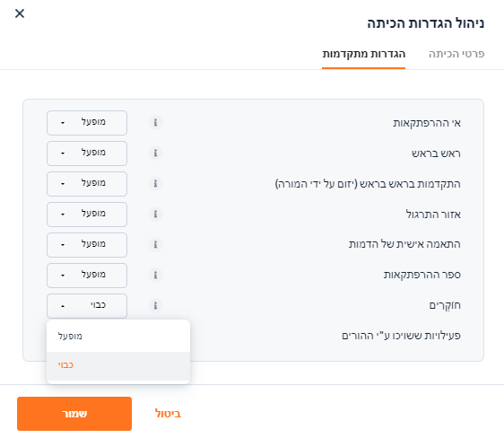Switch to פרטי הכיתה tab
This screenshot has height=438, width=504.
456,54
